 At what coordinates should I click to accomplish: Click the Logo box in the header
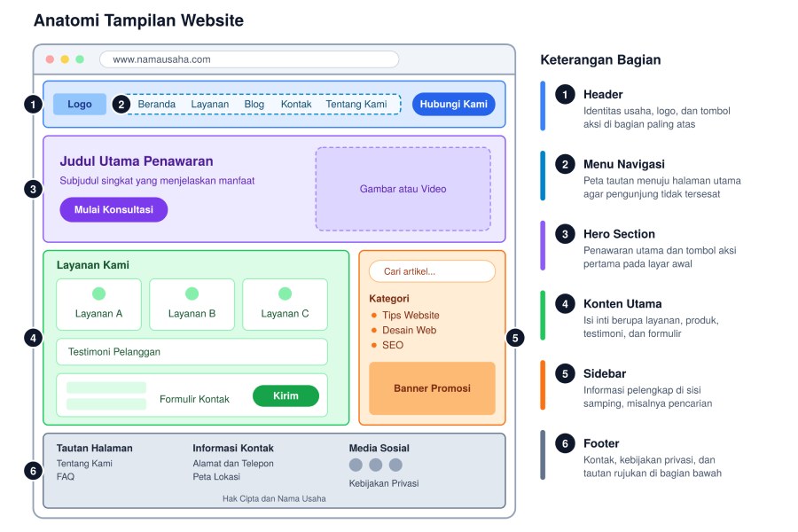click(x=80, y=104)
